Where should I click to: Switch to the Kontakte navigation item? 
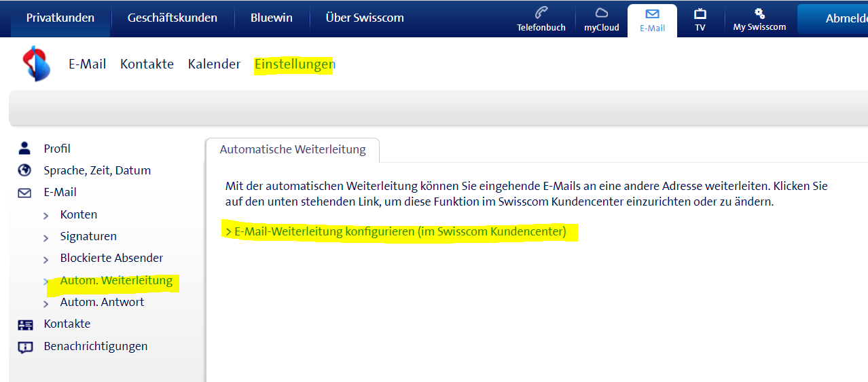click(x=147, y=64)
